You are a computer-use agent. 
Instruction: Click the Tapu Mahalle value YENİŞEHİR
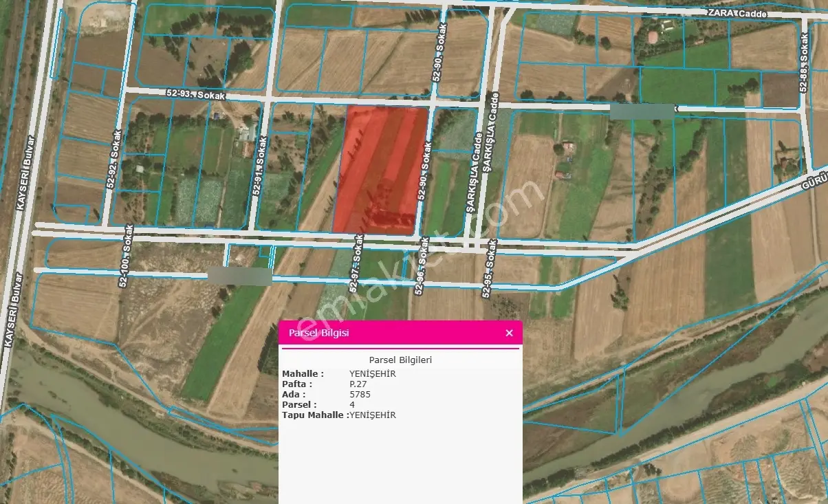[x=373, y=415]
